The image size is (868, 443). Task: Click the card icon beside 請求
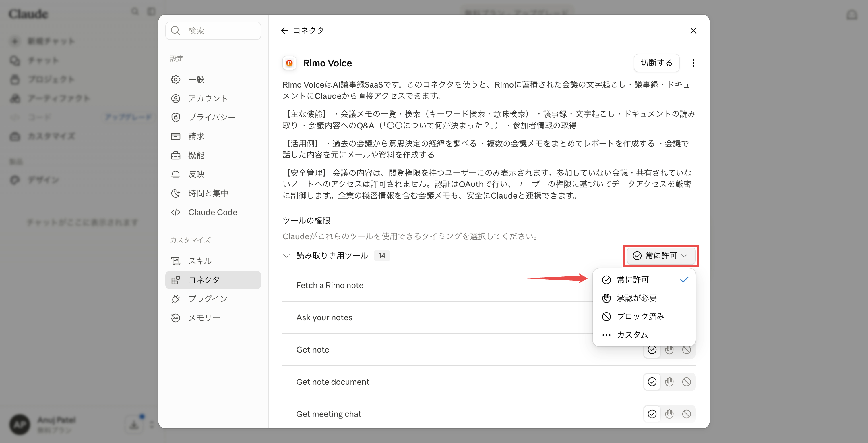click(176, 136)
